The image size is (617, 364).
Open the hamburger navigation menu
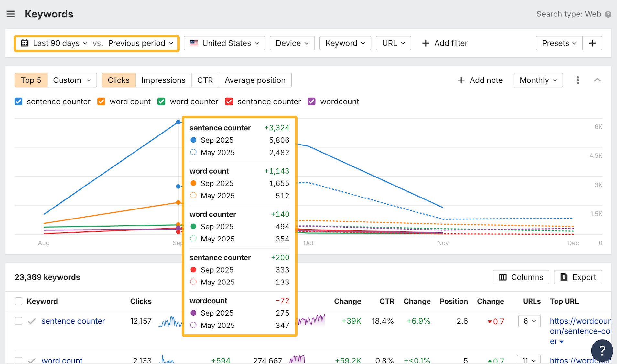(x=11, y=14)
